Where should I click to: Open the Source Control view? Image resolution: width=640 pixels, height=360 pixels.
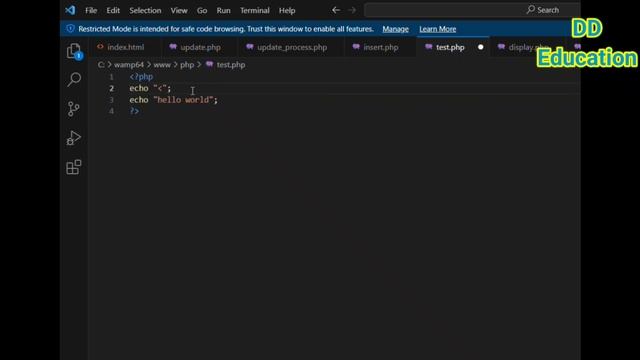coord(74,109)
